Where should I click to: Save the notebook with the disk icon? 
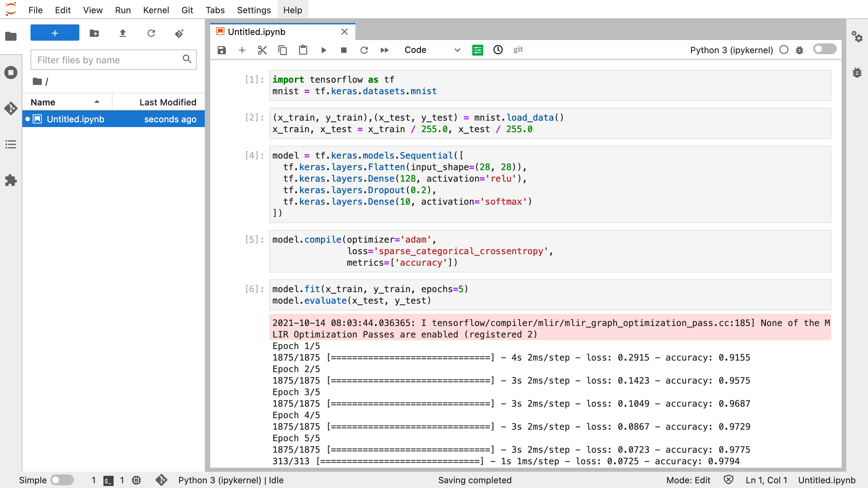221,50
